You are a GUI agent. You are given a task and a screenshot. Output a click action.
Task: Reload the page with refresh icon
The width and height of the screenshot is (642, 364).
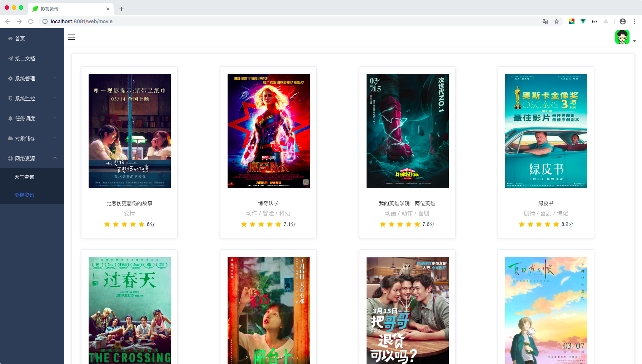pyautogui.click(x=31, y=21)
